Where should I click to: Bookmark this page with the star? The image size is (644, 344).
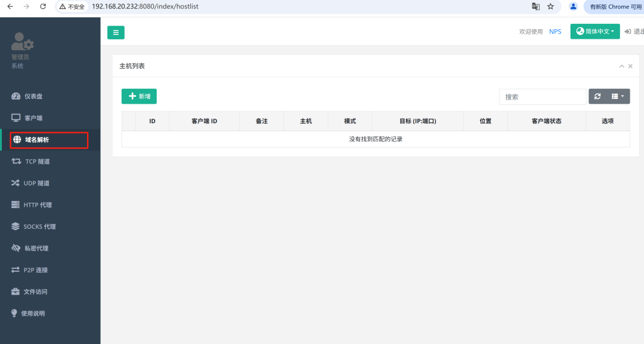[x=551, y=7]
